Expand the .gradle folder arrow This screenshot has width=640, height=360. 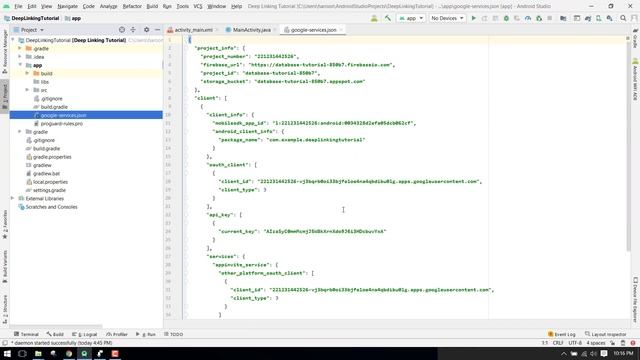(x=20, y=49)
